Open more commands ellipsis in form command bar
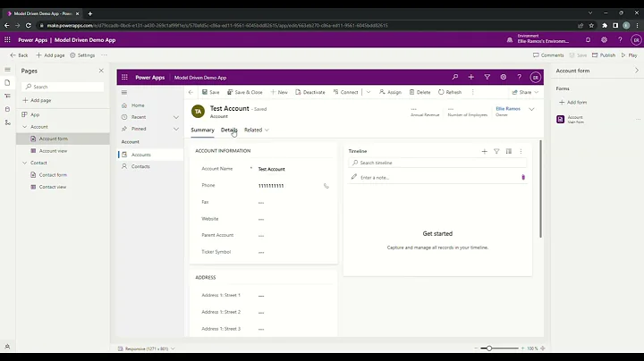Viewport: 644px width, 361px height. [x=473, y=92]
